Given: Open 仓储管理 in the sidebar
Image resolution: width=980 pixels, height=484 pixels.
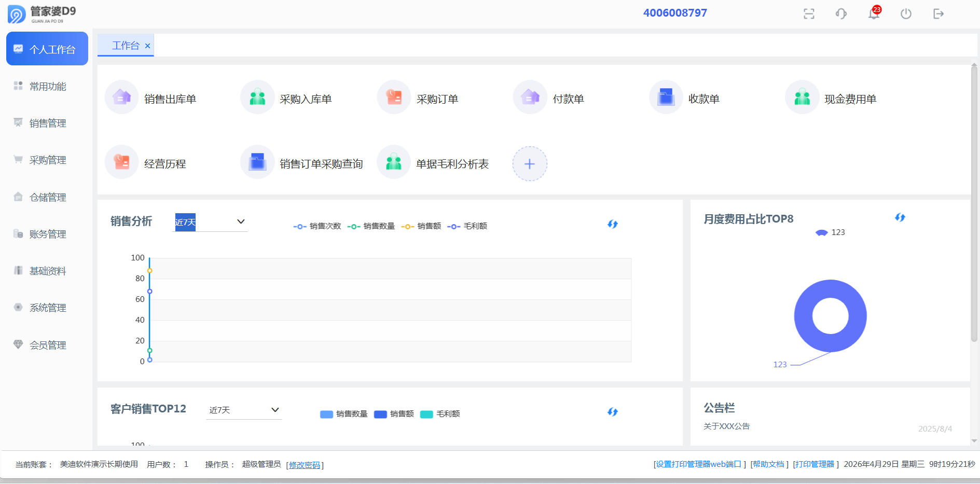Looking at the screenshot, I should pyautogui.click(x=47, y=197).
